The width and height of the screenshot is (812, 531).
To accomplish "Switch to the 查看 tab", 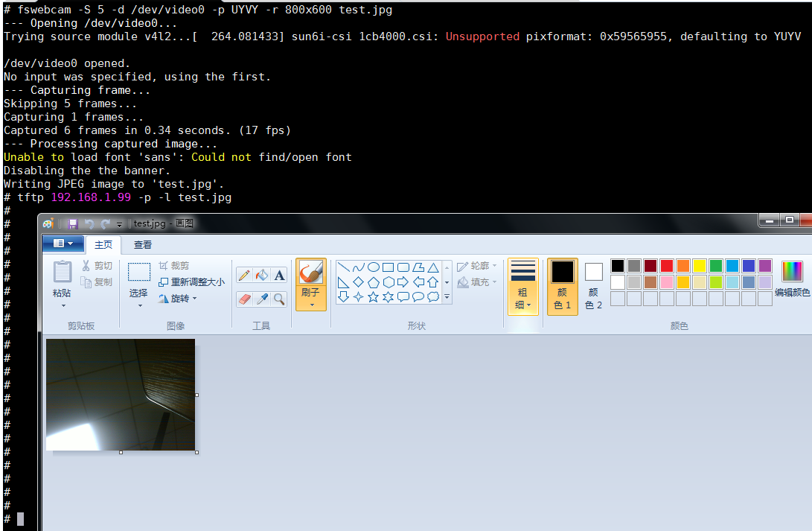I will pyautogui.click(x=143, y=244).
